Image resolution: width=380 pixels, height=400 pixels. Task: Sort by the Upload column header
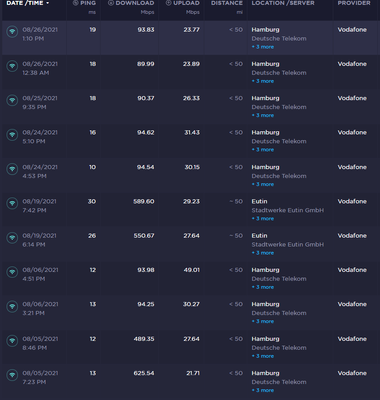pos(183,3)
